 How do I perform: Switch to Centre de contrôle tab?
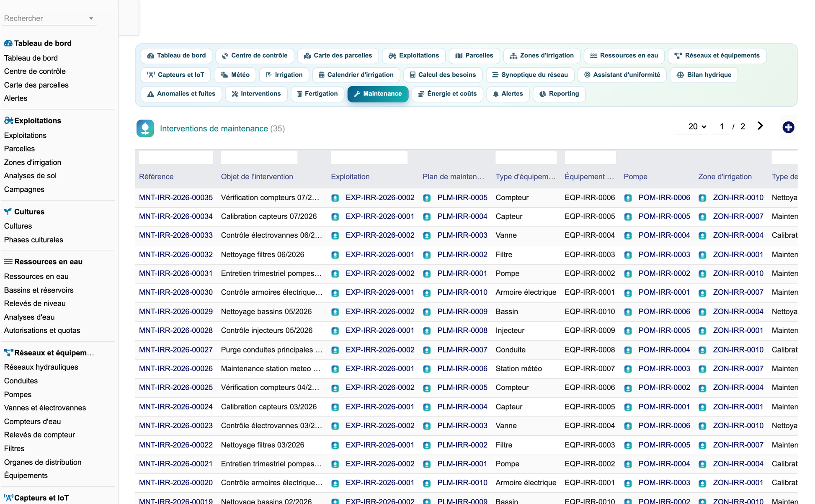[x=255, y=56]
